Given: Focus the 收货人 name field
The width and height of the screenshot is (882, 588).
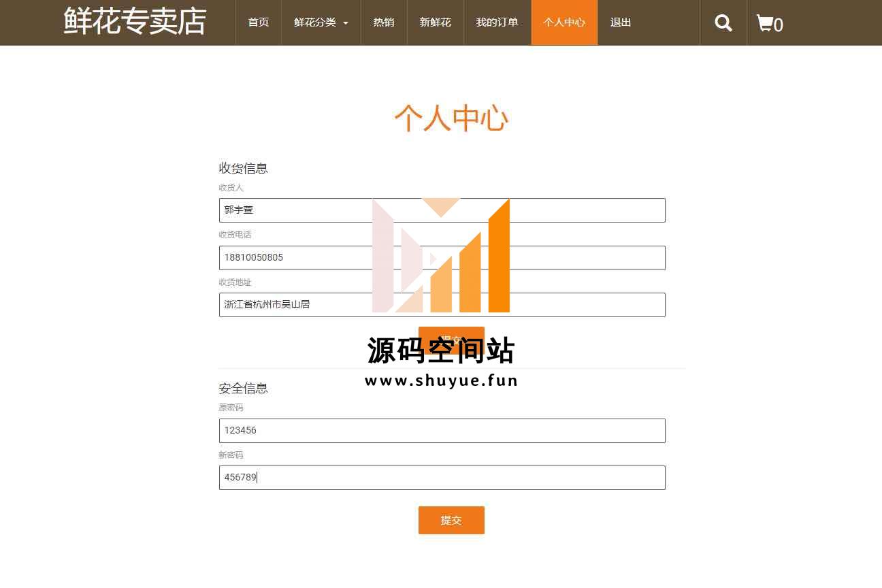Looking at the screenshot, I should coord(442,210).
